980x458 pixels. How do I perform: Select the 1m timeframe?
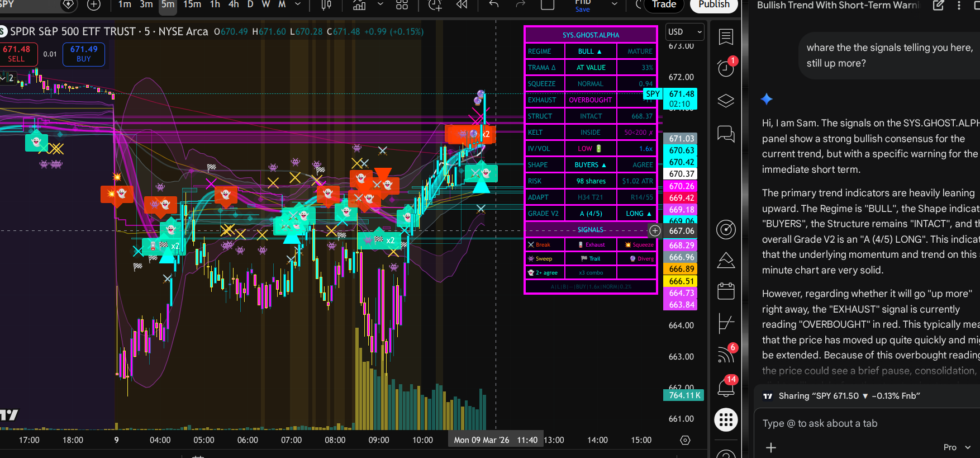tap(125, 4)
